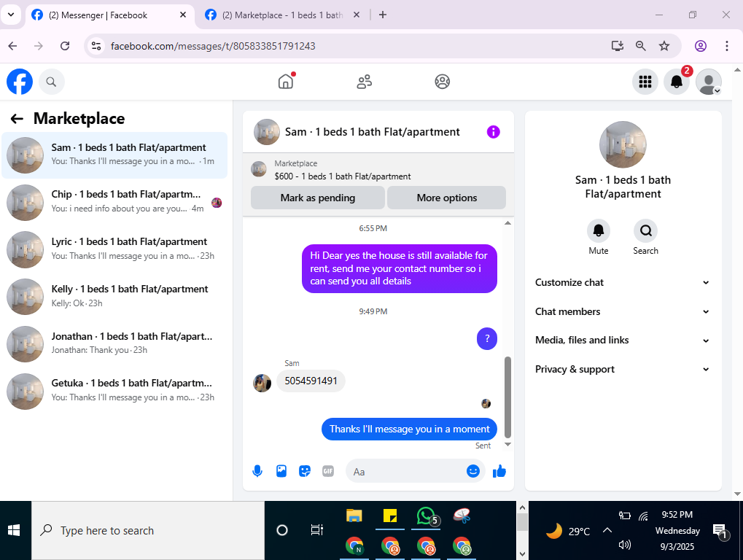Click the chat vertical scrollbar thumb
Image resolution: width=743 pixels, height=560 pixels.
508,397
